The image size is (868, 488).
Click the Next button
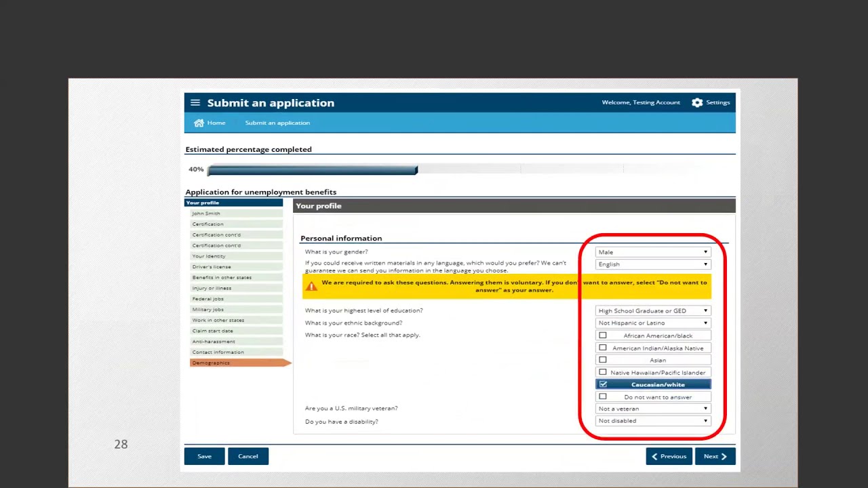point(715,456)
